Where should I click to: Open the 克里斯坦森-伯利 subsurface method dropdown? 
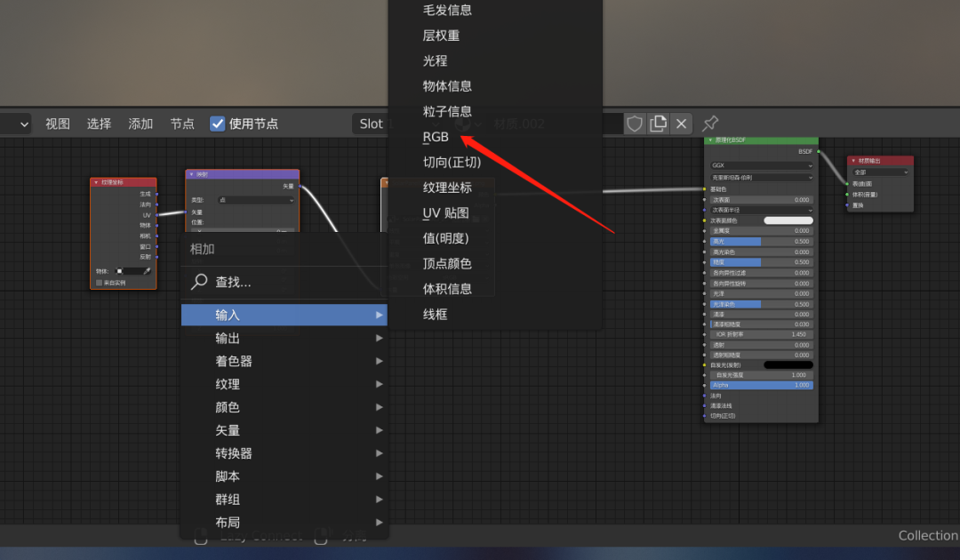tap(762, 178)
